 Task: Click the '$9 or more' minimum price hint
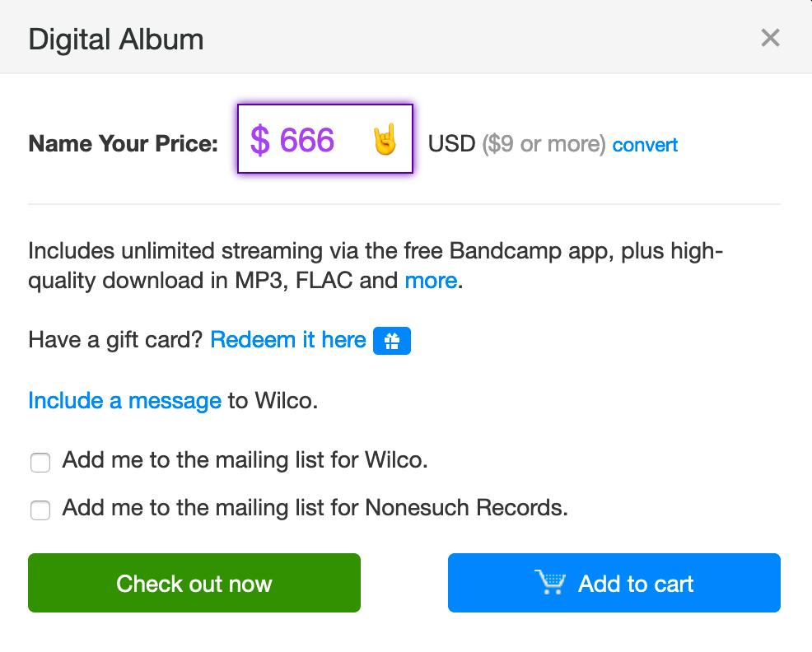[544, 144]
